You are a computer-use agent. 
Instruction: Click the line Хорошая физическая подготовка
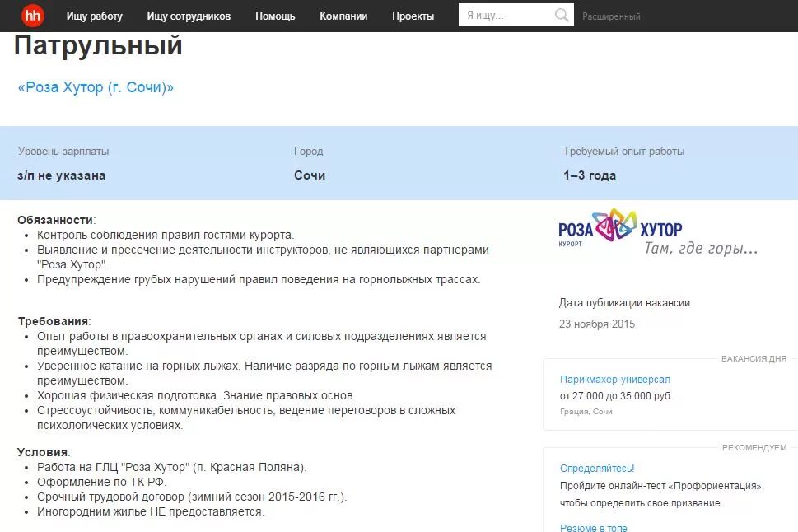196,395
